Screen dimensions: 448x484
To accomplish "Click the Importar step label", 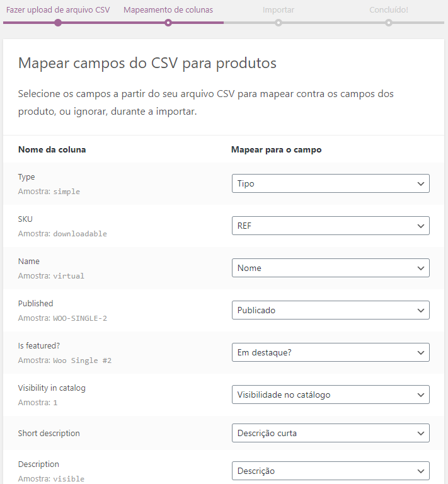I will point(279,10).
